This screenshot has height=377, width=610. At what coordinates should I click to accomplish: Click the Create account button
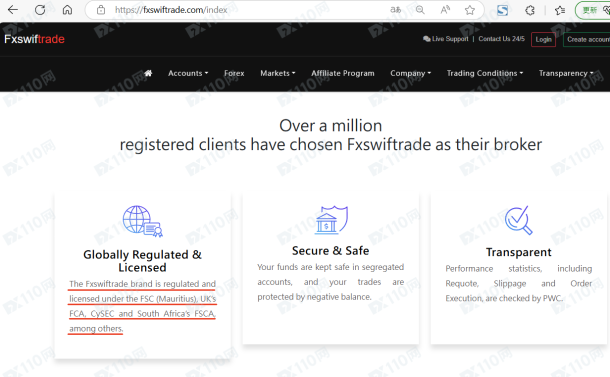click(587, 39)
